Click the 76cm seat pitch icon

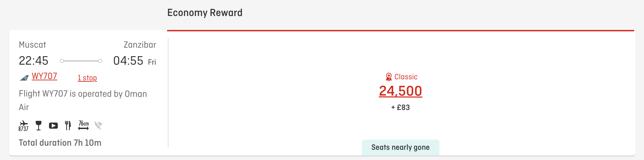point(83,125)
